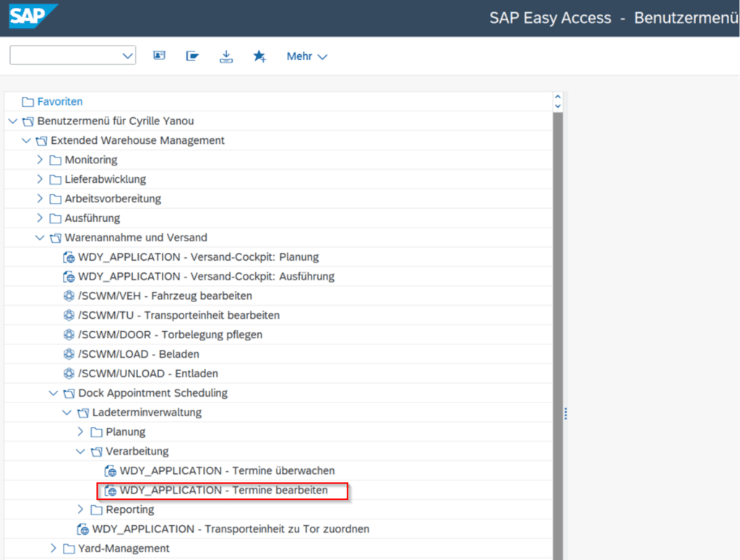The height and width of the screenshot is (560, 740).
Task: Click the transaction icon for /SCWM/DOOR
Action: (69, 335)
